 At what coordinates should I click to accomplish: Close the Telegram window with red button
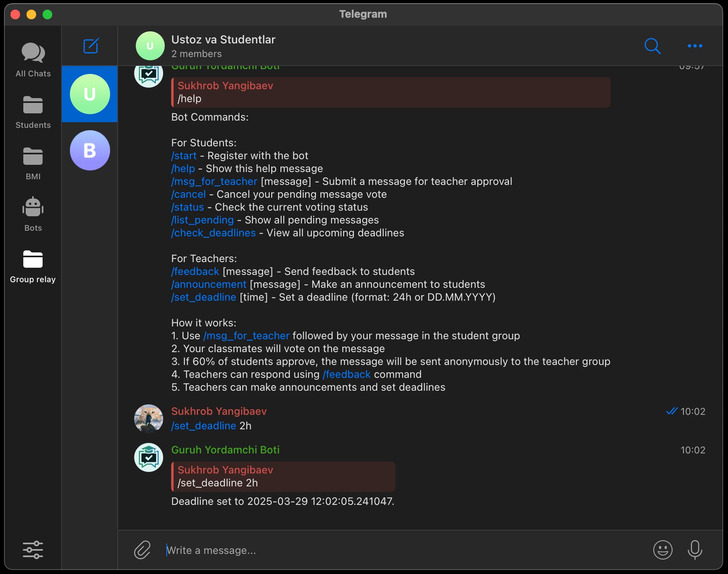(x=15, y=14)
